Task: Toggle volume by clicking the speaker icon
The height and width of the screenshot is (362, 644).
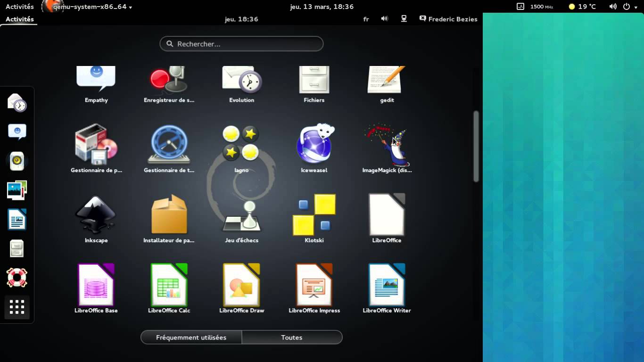Action: [x=384, y=19]
